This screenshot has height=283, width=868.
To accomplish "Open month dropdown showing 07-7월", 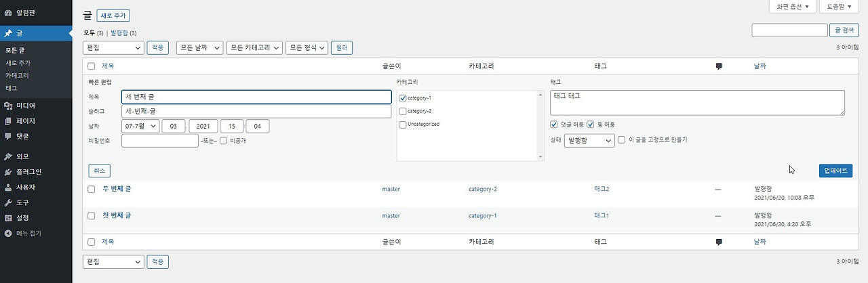I will 140,126.
